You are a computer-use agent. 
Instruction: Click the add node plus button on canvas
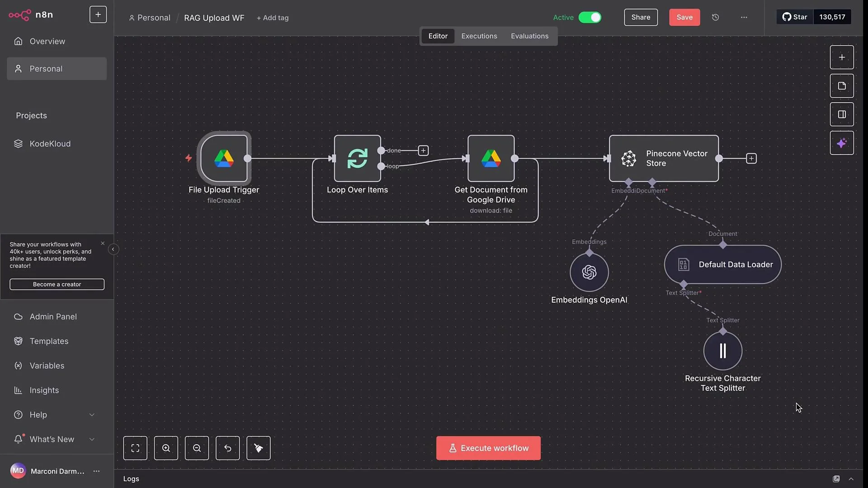pyautogui.click(x=841, y=57)
